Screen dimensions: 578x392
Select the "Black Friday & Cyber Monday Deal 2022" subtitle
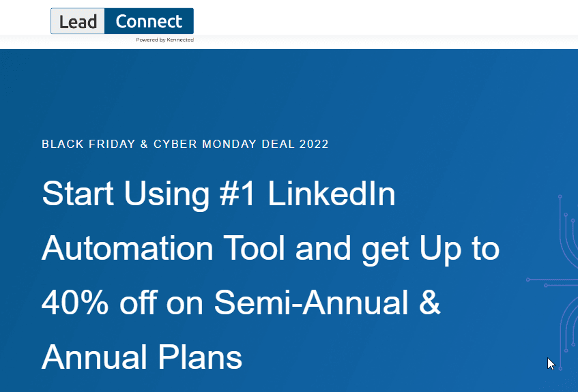(185, 144)
